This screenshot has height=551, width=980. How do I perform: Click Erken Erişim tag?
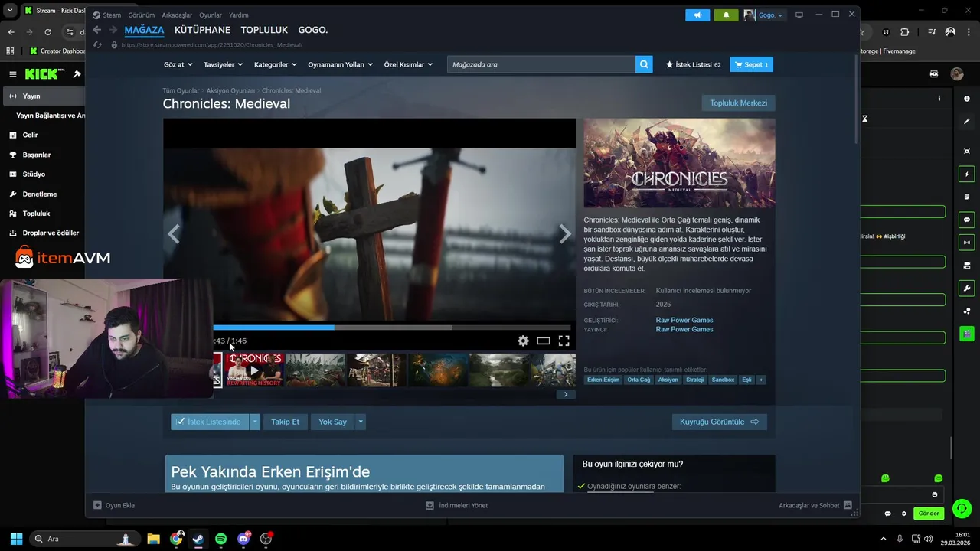coord(603,380)
